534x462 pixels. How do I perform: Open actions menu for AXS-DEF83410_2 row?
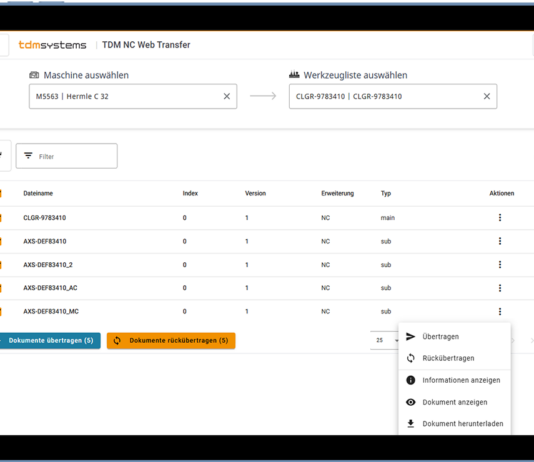coord(500,265)
